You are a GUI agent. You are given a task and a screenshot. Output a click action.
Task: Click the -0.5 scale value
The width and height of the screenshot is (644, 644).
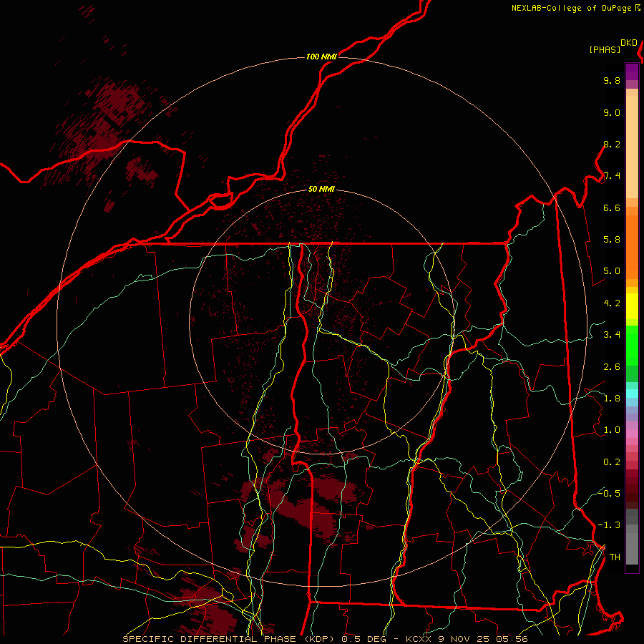609,493
